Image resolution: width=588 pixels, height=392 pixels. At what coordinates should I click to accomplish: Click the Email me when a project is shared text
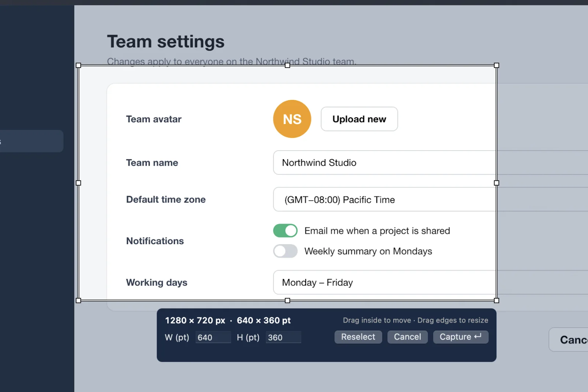377,231
